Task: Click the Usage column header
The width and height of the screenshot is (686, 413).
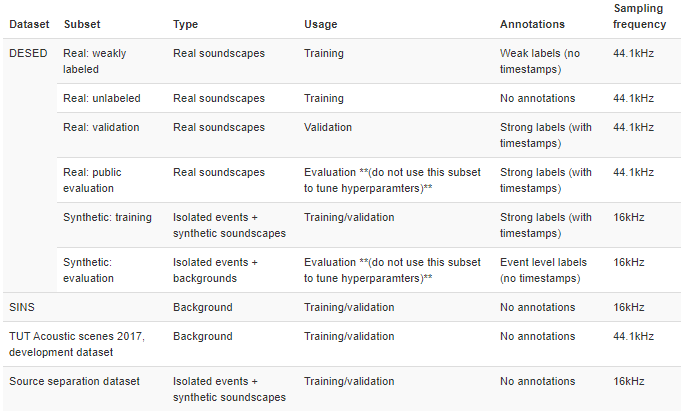Action: click(321, 24)
